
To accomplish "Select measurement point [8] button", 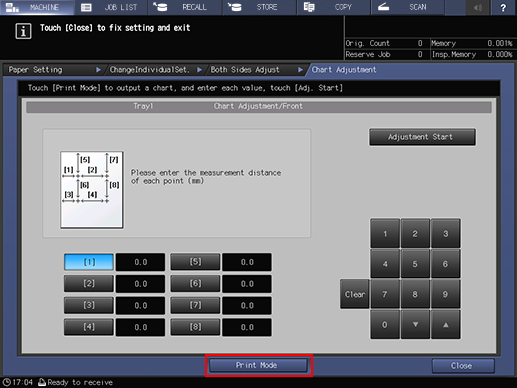I will (195, 327).
